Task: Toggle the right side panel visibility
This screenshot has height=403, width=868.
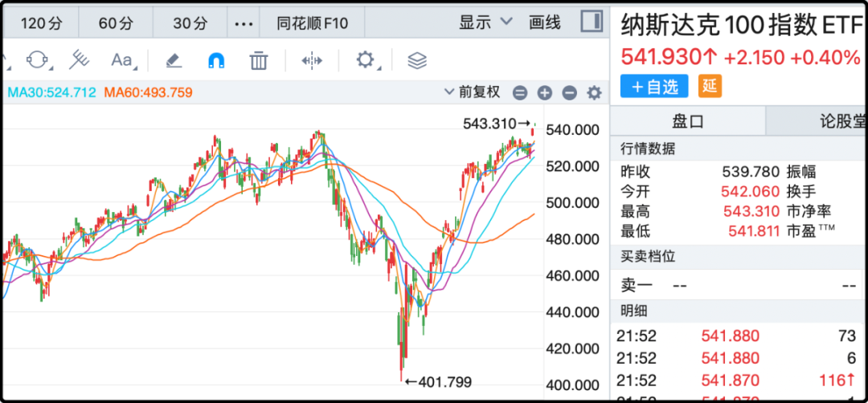Action: (592, 22)
